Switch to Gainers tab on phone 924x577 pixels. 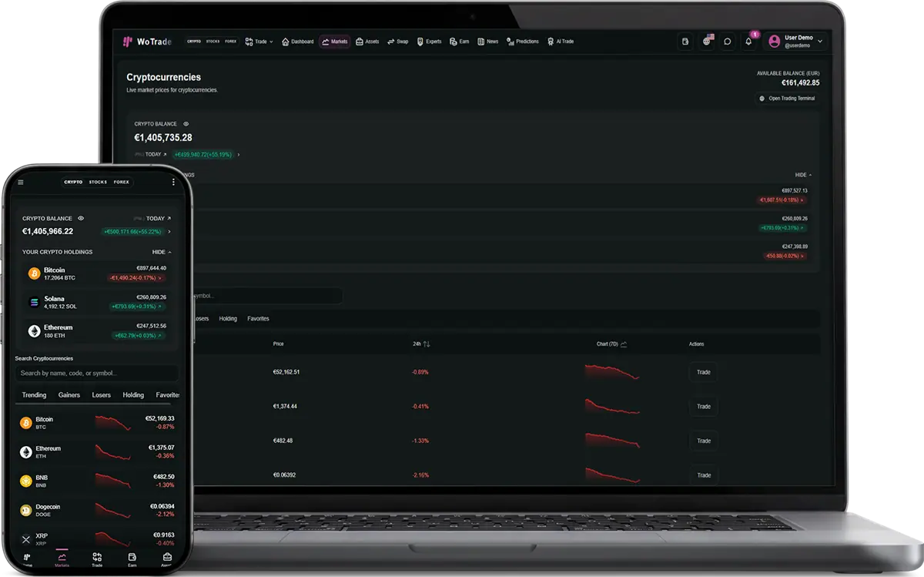tap(69, 395)
